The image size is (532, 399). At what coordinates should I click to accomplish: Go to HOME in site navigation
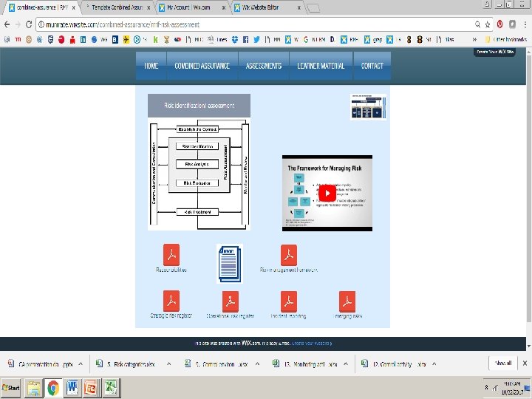point(151,66)
